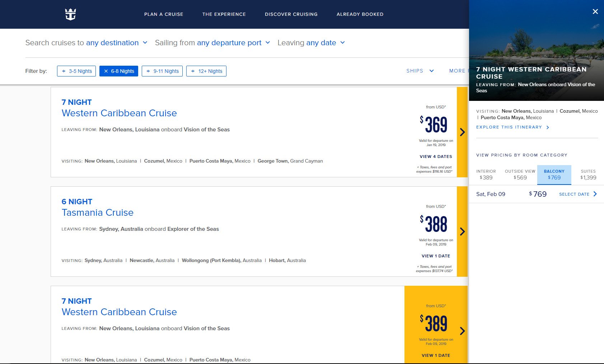The image size is (604, 364).
Task: Open the $369 Western Caribbean cruise arrow
Action: tap(462, 132)
